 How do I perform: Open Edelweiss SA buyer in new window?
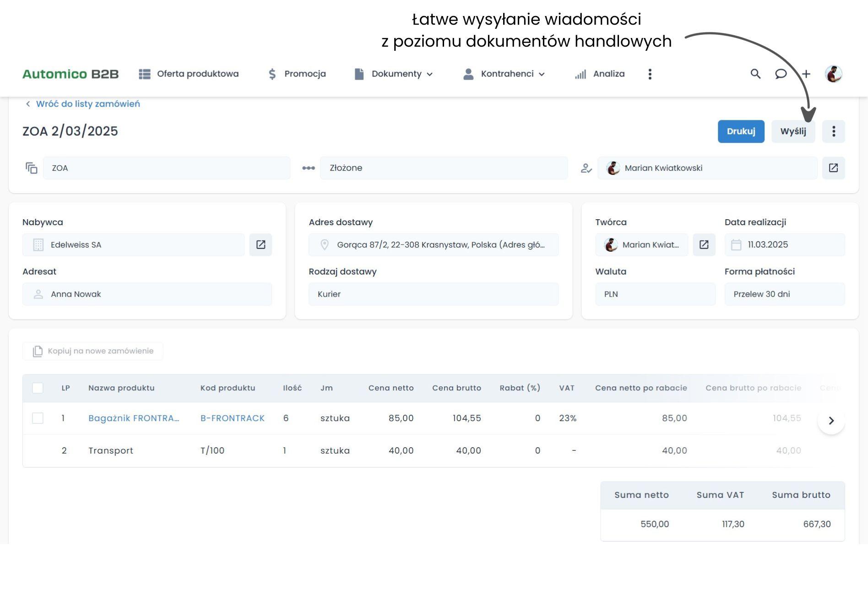coord(260,245)
